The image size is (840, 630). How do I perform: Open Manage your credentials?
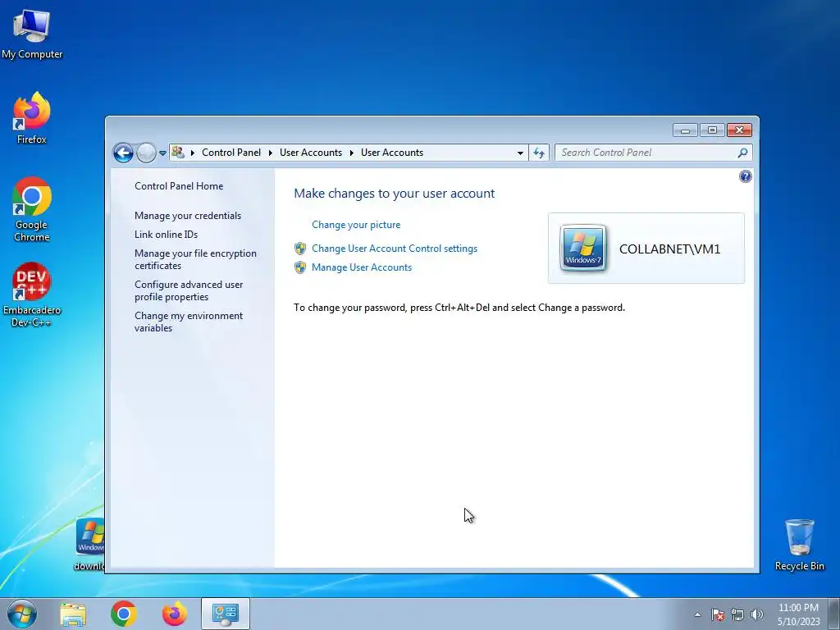[x=188, y=216]
